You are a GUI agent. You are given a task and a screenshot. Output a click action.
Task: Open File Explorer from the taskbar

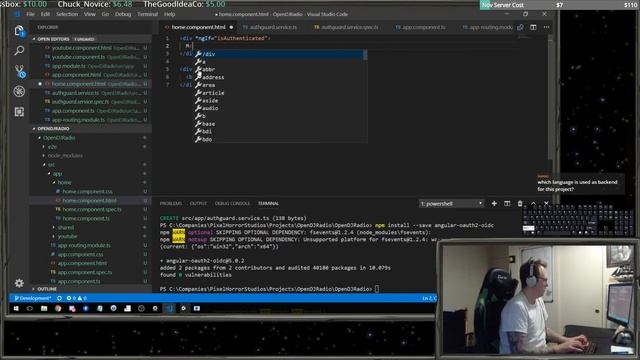pyautogui.click(x=44, y=309)
